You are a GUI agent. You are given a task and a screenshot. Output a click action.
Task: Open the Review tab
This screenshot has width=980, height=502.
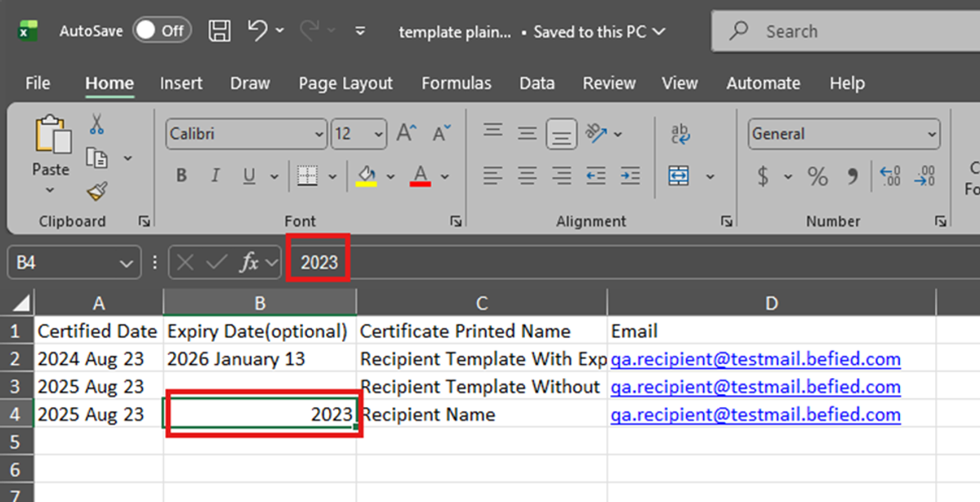(x=609, y=83)
